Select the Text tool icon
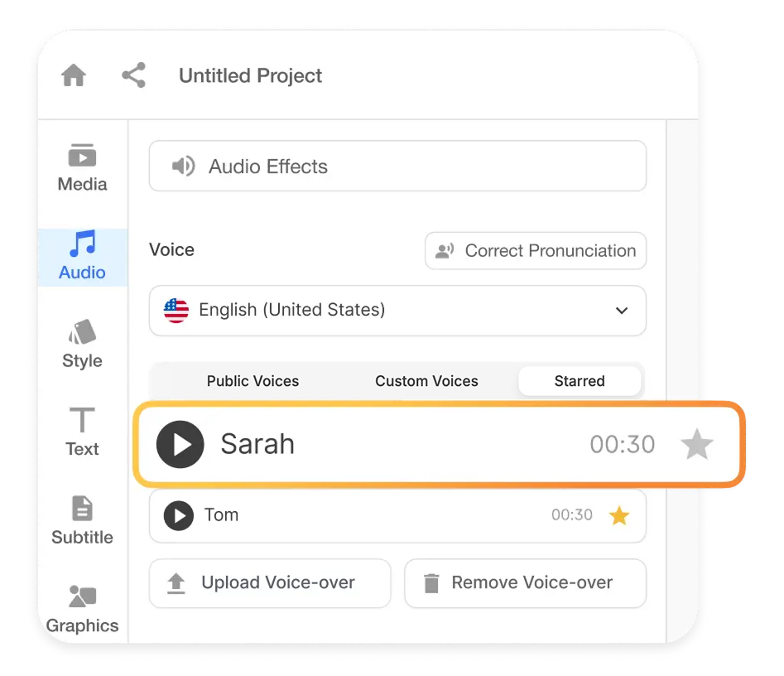Image resolution: width=784 pixels, height=676 pixels. pyautogui.click(x=81, y=431)
